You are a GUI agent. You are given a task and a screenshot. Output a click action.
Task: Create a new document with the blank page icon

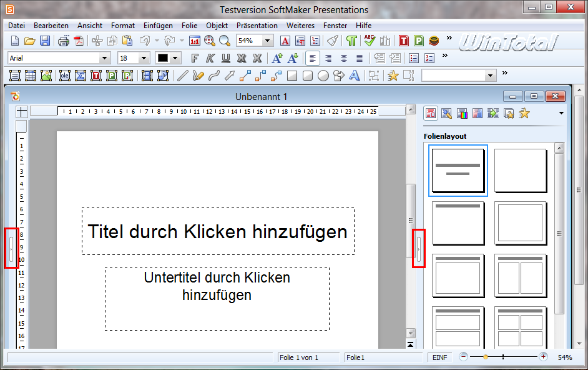tap(14, 41)
